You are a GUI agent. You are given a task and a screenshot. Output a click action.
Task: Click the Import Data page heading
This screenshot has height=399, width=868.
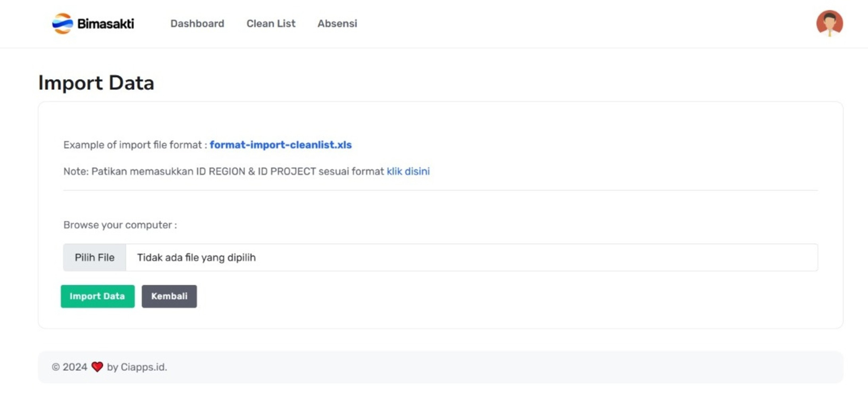coord(96,83)
